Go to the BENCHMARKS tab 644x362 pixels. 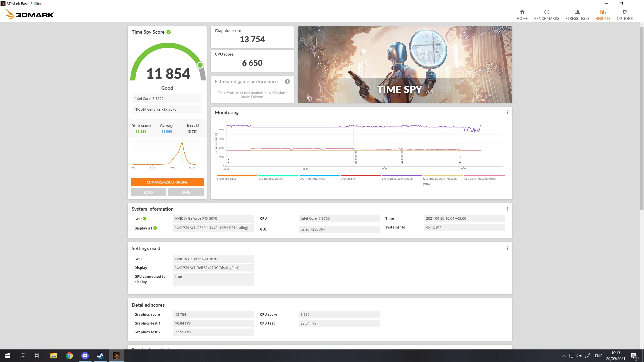coord(546,15)
